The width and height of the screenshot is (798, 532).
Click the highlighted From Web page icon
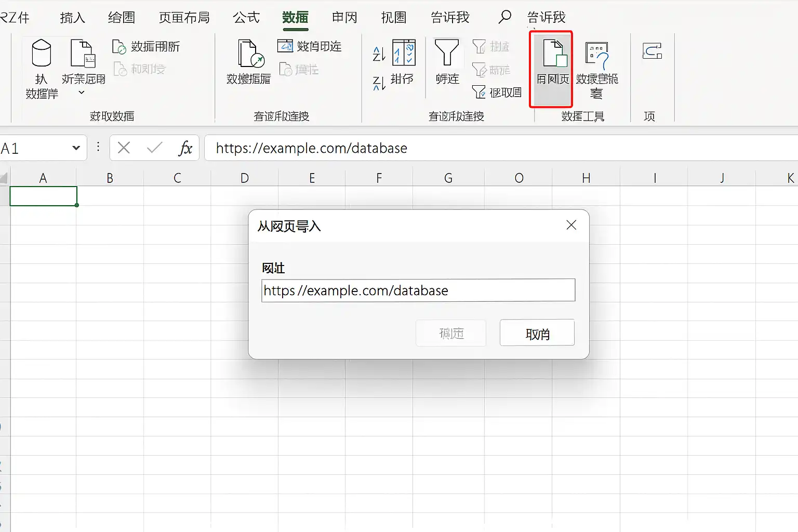pyautogui.click(x=554, y=54)
